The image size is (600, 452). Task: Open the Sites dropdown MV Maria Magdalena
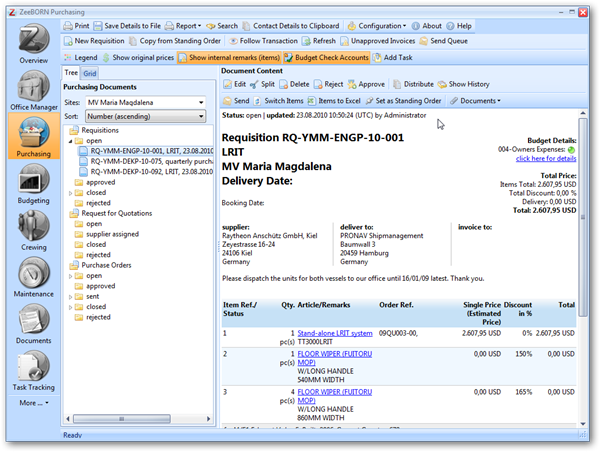tap(147, 102)
